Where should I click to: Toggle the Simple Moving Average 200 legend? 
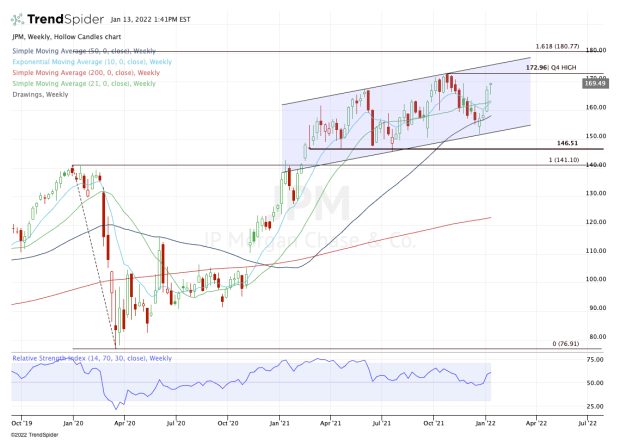pos(85,72)
